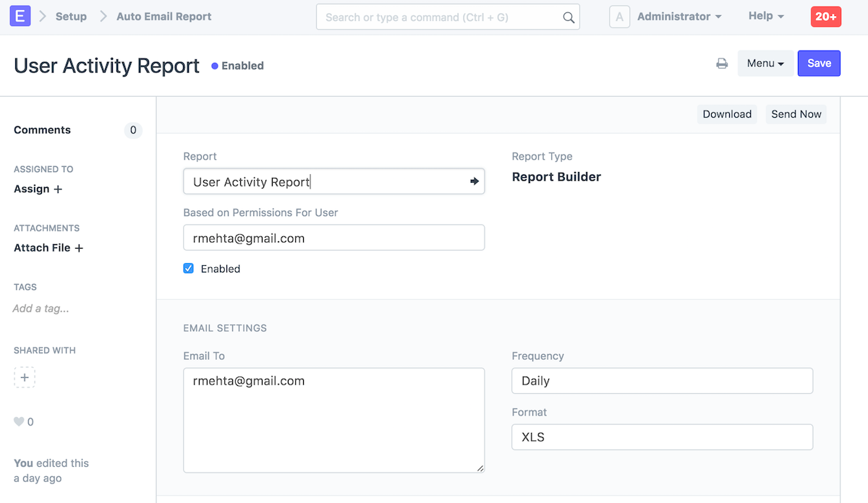
Task: Click the Save button
Action: tap(819, 64)
